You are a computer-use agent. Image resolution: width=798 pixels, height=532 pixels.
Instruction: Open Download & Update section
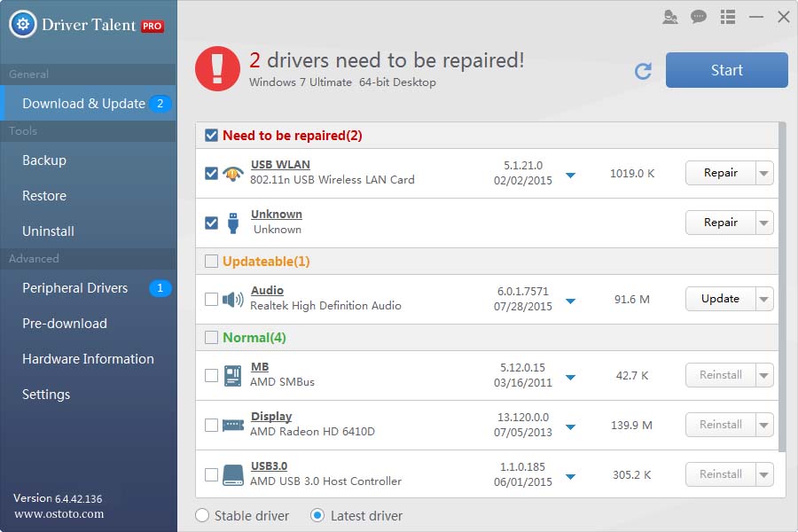tap(88, 104)
